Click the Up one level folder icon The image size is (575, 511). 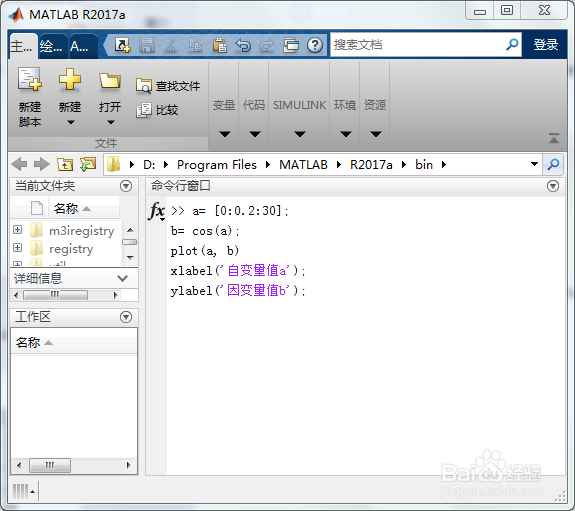tap(65, 164)
